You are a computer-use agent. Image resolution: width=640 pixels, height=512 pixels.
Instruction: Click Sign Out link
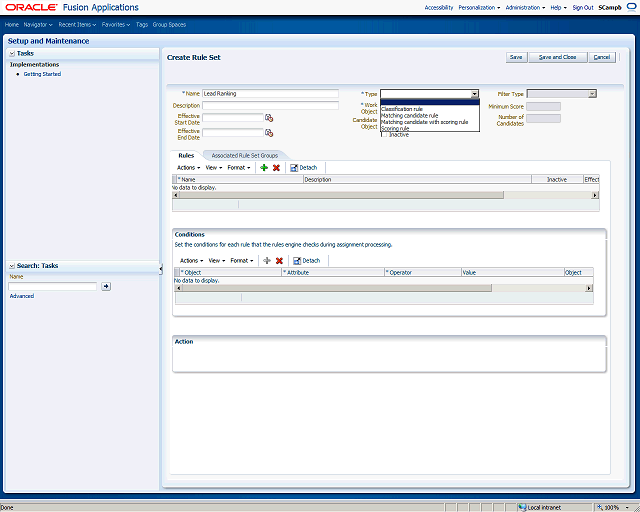pyautogui.click(x=583, y=7)
